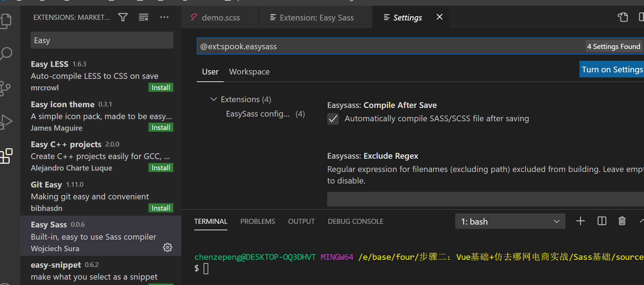The height and width of the screenshot is (285, 644).
Task: Click the extensions search box containing Easy
Action: pyautogui.click(x=102, y=40)
